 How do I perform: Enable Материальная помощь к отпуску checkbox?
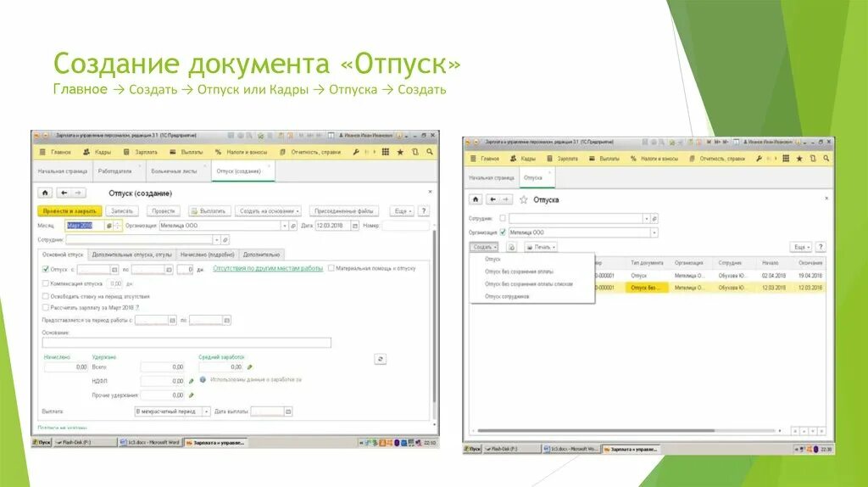[331, 268]
